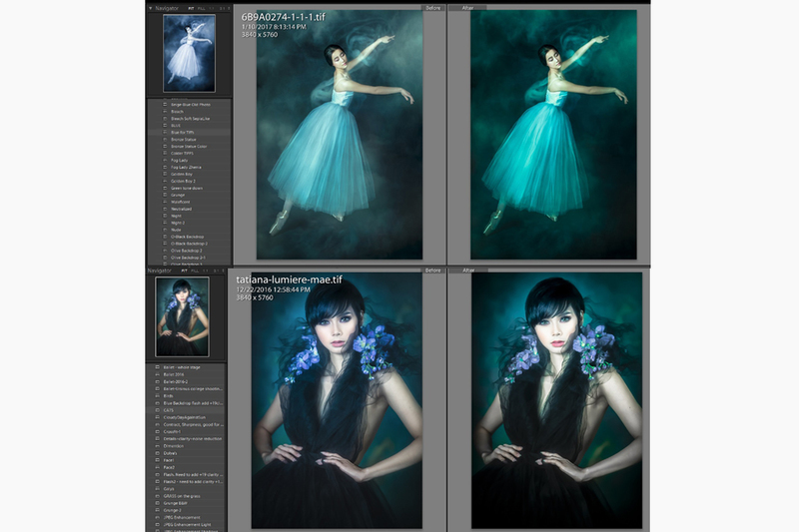Select FILL zoom in the ballerina Navigator
Image resolution: width=799 pixels, height=532 pixels.
point(202,9)
